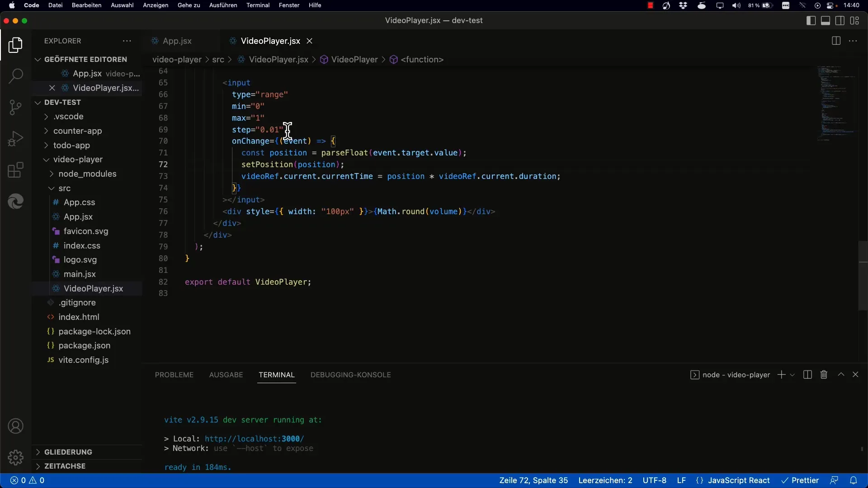
Task: Open notifications bell in status bar
Action: (853, 480)
